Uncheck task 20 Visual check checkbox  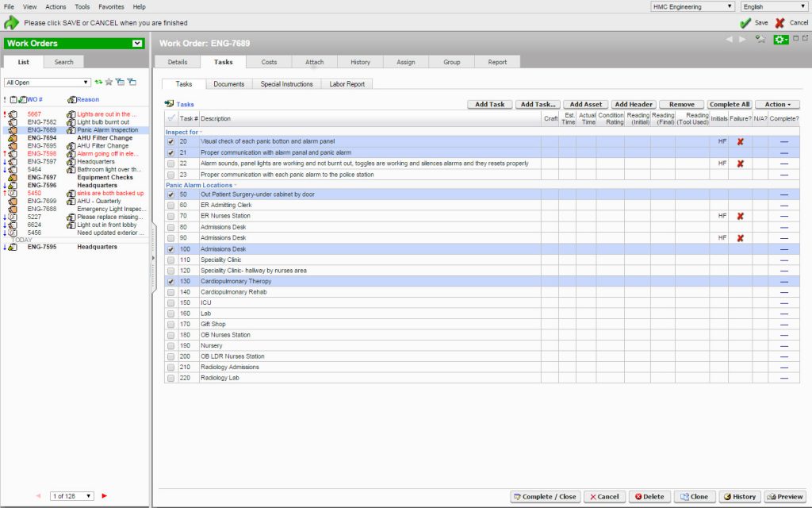(x=171, y=141)
